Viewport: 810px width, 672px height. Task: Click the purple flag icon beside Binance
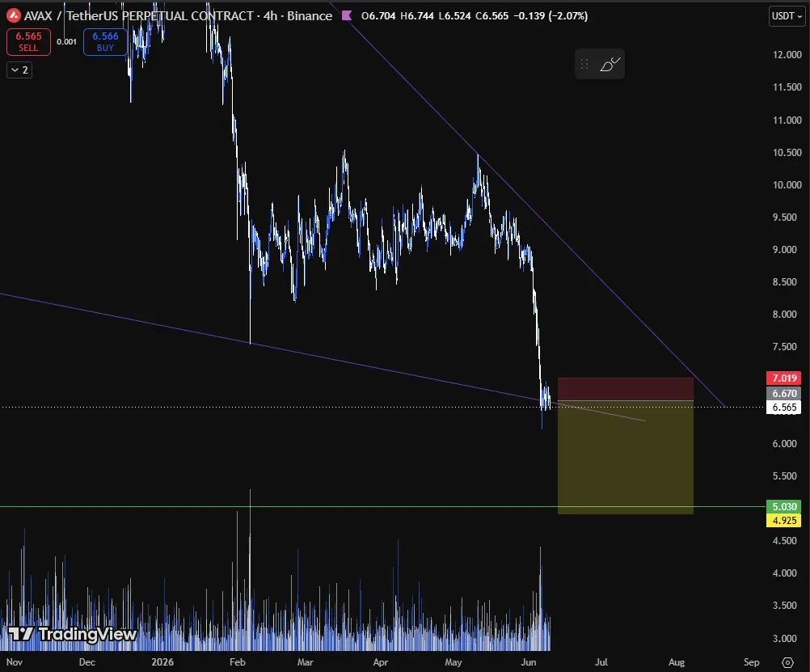347,15
